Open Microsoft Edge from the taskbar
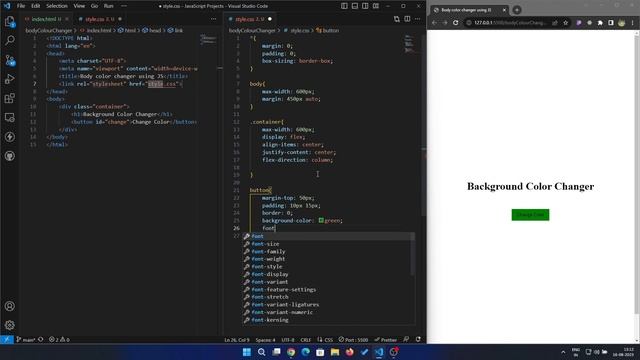Viewport: 640px width, 360px height. coord(305,352)
